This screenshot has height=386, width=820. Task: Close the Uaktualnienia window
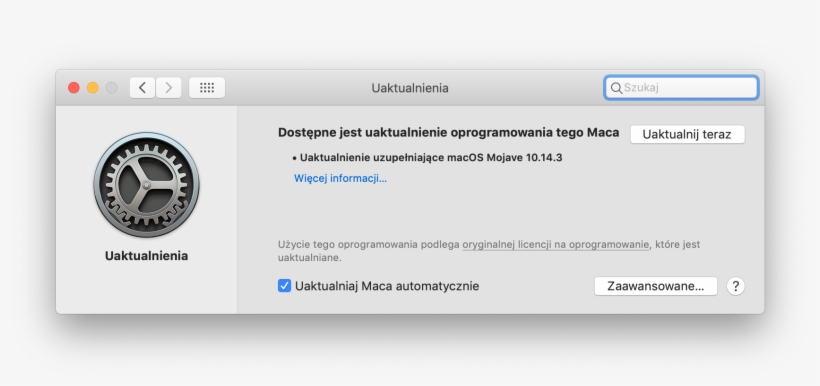point(74,88)
